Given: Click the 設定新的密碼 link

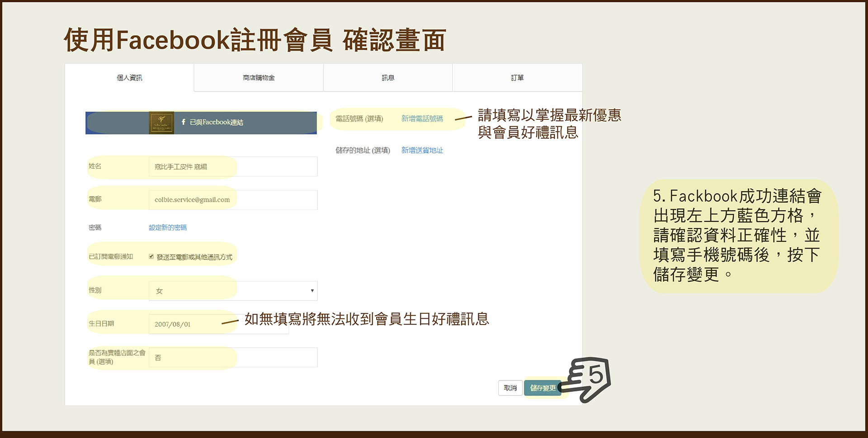Looking at the screenshot, I should [x=168, y=227].
